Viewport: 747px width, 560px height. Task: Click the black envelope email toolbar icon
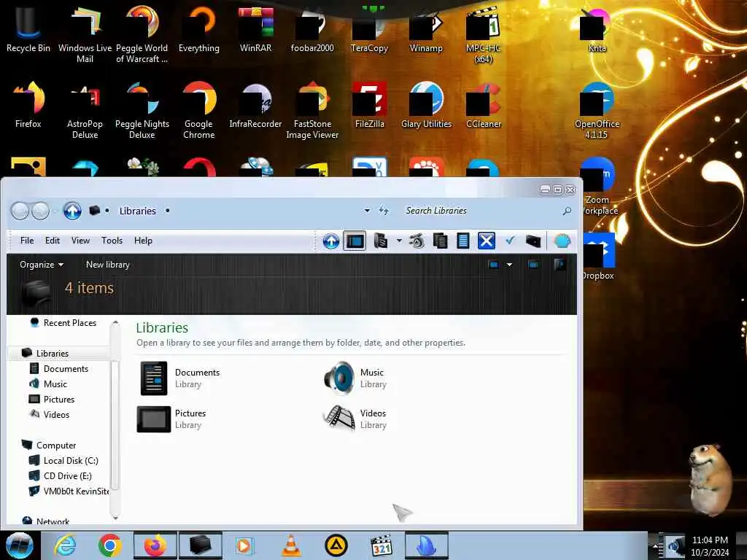533,241
